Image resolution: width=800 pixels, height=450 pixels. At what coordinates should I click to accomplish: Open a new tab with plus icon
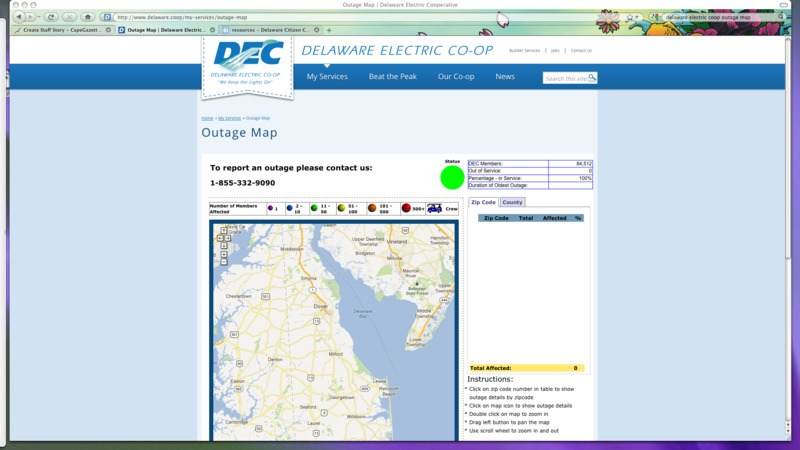(329, 30)
